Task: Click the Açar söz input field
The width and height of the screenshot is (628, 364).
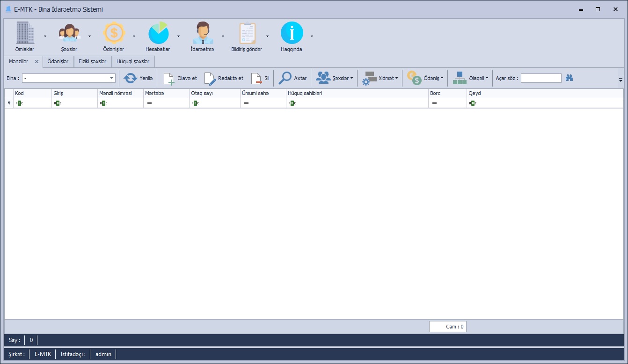Action: 540,78
